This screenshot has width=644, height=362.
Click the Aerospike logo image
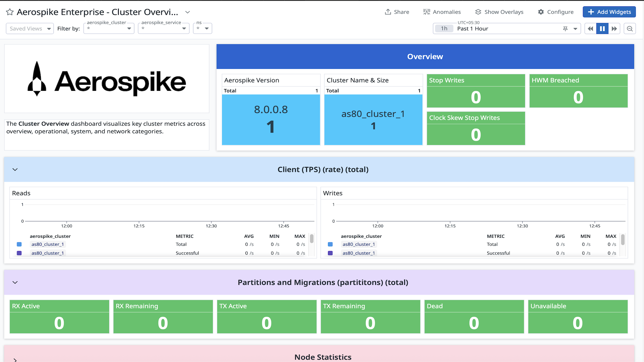[x=107, y=79]
